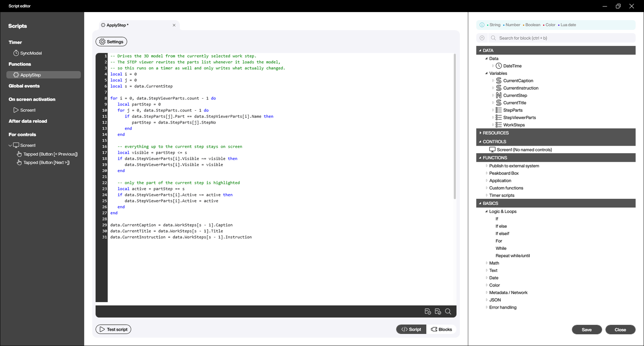Expand the Error handling category

coord(486,307)
